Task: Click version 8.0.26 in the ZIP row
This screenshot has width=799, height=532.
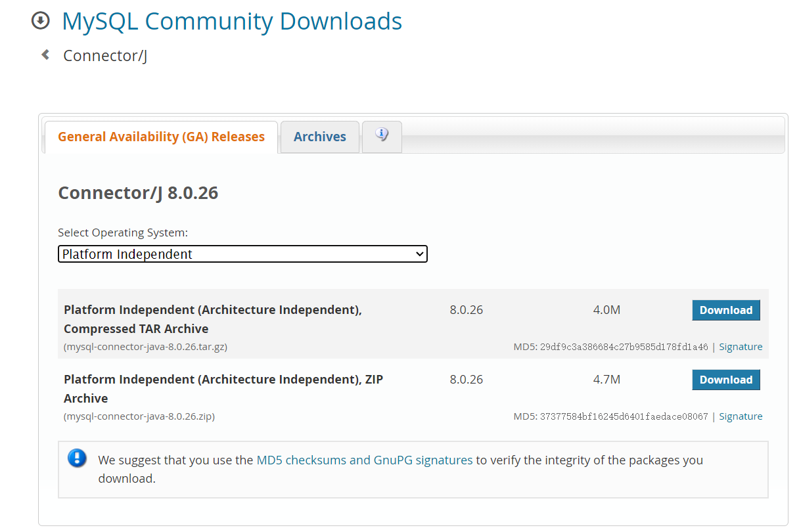Action: (467, 380)
